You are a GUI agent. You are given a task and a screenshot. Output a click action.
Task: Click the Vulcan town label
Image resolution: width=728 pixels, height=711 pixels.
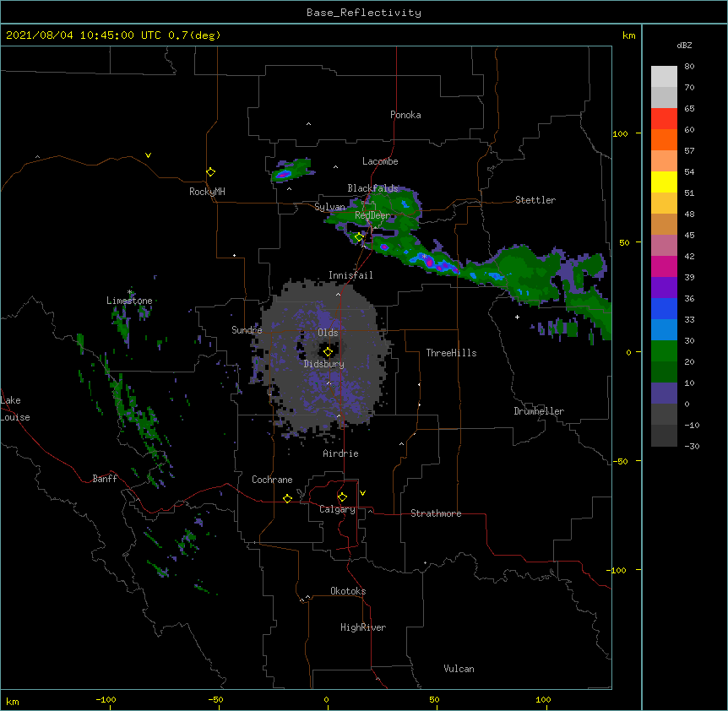coord(459,669)
